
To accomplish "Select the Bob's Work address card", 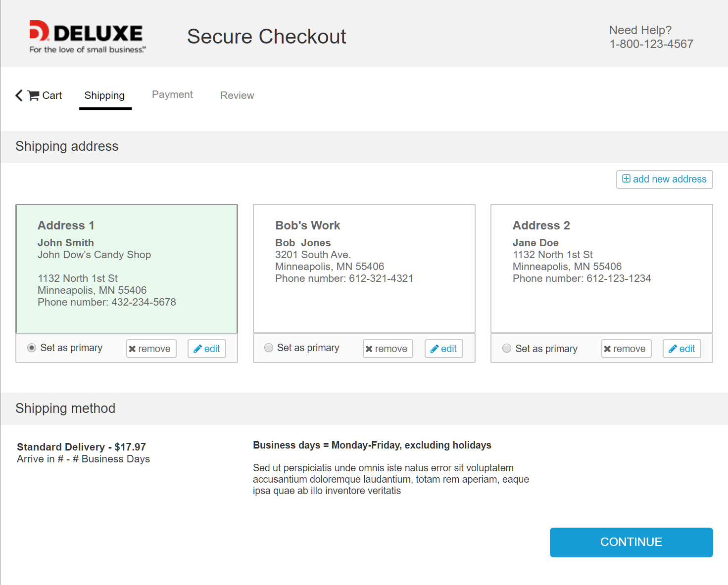I will click(x=364, y=269).
